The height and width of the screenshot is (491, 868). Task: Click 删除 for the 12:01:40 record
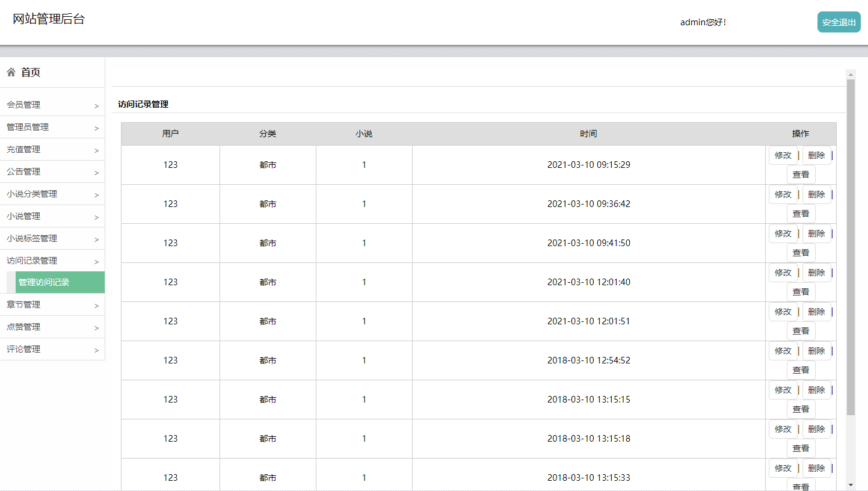tap(816, 273)
